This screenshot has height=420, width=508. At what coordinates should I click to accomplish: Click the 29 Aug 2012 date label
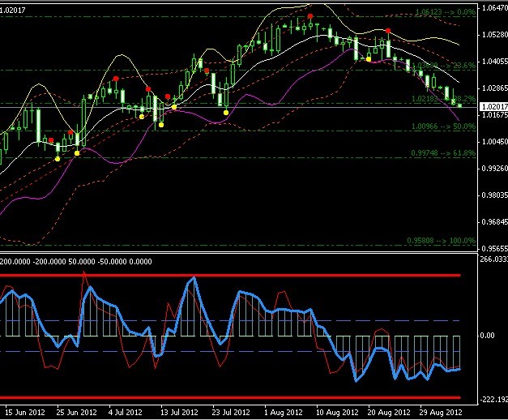(441, 413)
